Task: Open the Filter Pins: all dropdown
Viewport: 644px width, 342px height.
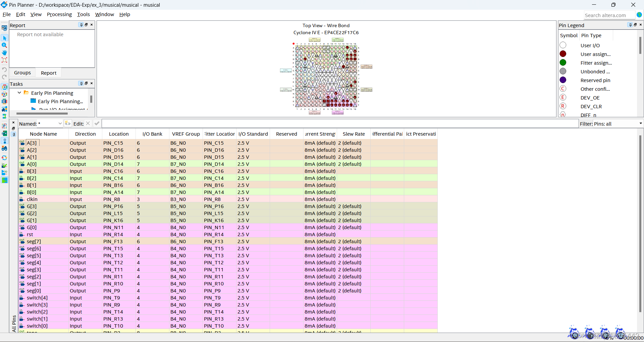Action: click(x=640, y=124)
